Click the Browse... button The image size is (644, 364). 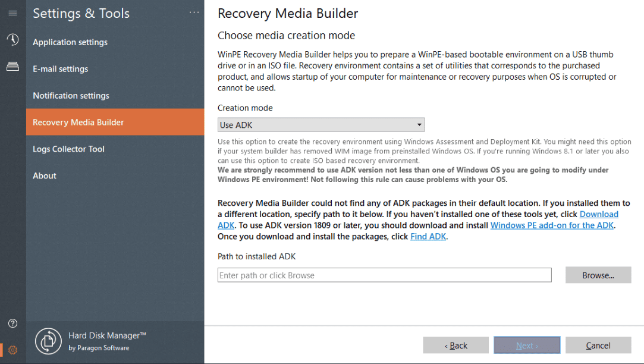coord(598,275)
